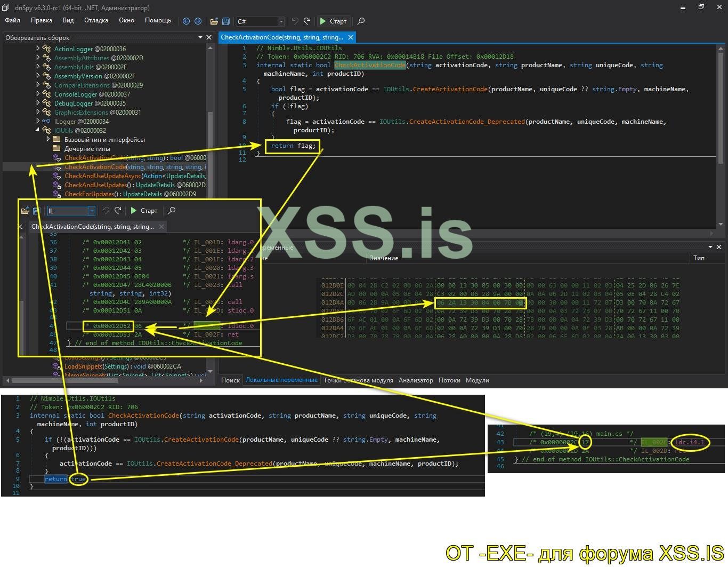
Task: Switch to the Анализатор bottom tab
Action: [416, 380]
